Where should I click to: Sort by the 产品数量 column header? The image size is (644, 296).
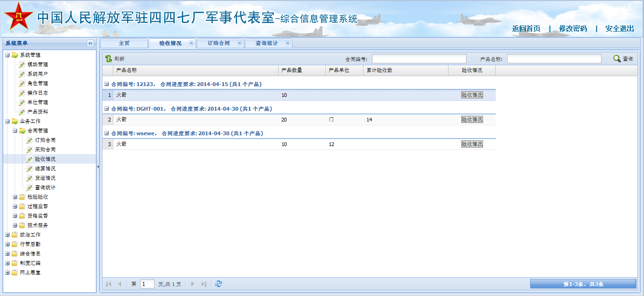[x=301, y=70]
